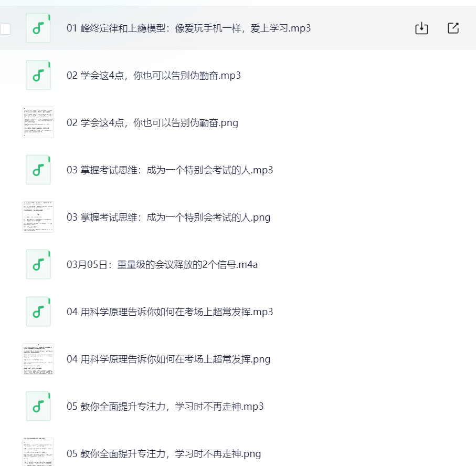Open thumbnail of 04 用科学原理.png
Viewport: 476px width, 466px height.
click(38, 359)
